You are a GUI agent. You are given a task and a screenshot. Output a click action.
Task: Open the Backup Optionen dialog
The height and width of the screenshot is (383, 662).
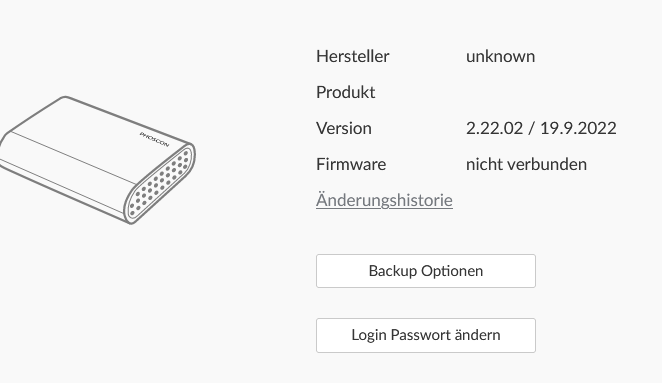click(x=426, y=271)
